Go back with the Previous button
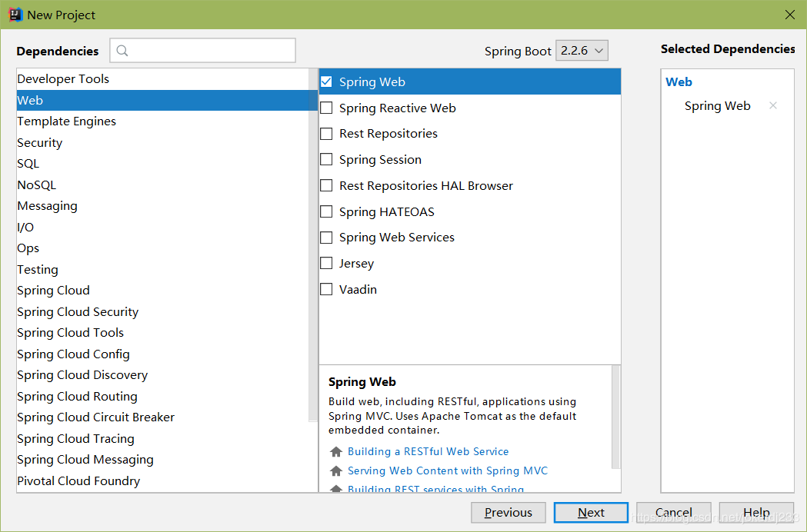 tap(508, 513)
